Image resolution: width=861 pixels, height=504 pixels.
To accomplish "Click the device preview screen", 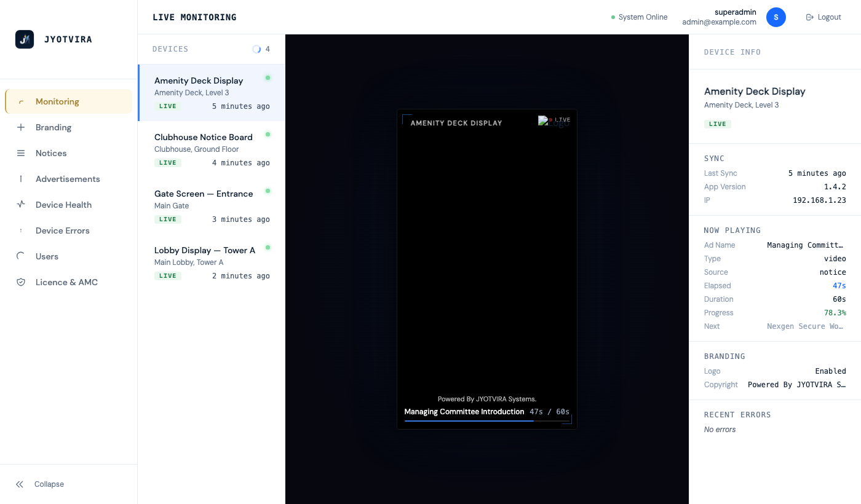I will click(487, 269).
